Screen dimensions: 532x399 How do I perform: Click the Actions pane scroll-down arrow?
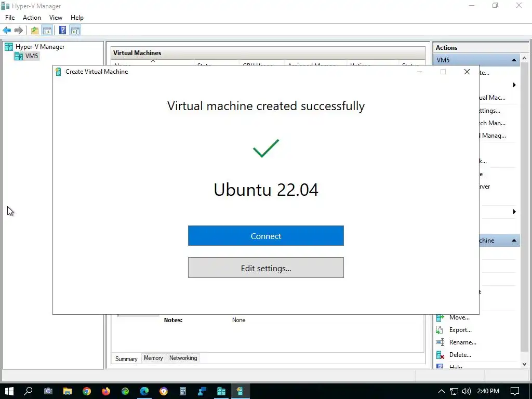point(525,364)
